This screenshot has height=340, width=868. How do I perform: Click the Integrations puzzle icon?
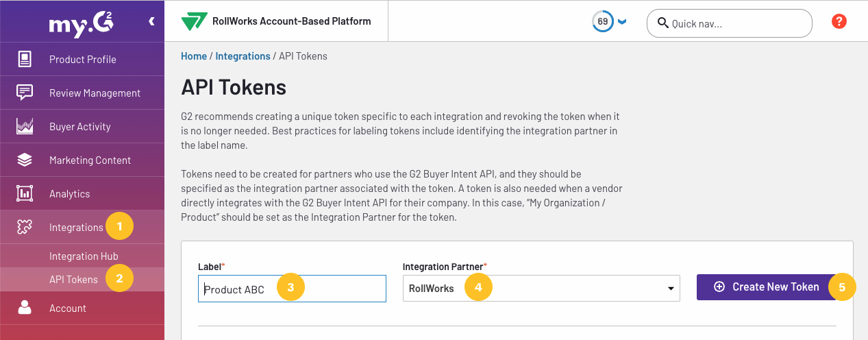[x=25, y=227]
